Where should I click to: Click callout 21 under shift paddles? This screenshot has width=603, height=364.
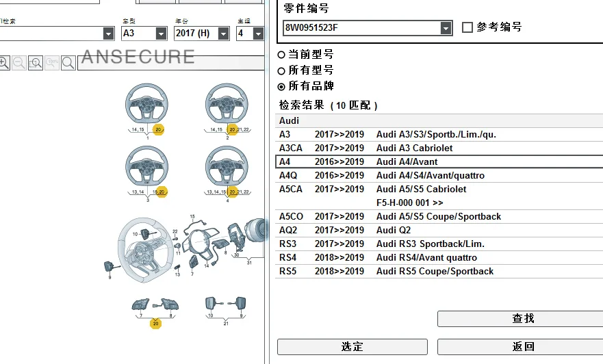tap(226, 324)
